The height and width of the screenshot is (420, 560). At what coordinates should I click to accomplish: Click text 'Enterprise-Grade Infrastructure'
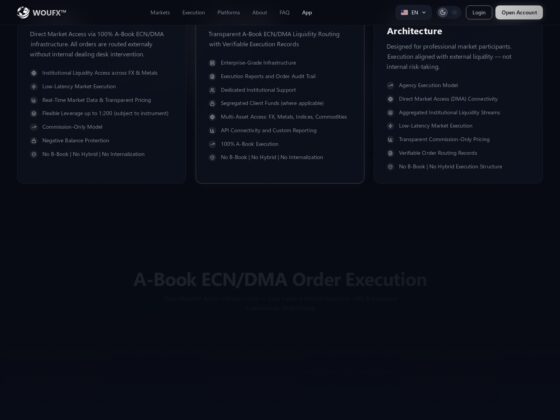(258, 63)
